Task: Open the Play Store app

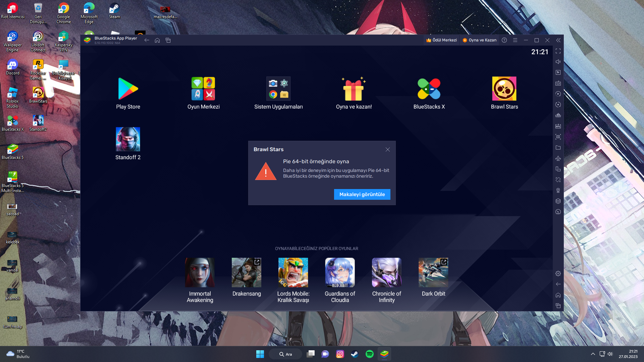Action: pyautogui.click(x=128, y=89)
